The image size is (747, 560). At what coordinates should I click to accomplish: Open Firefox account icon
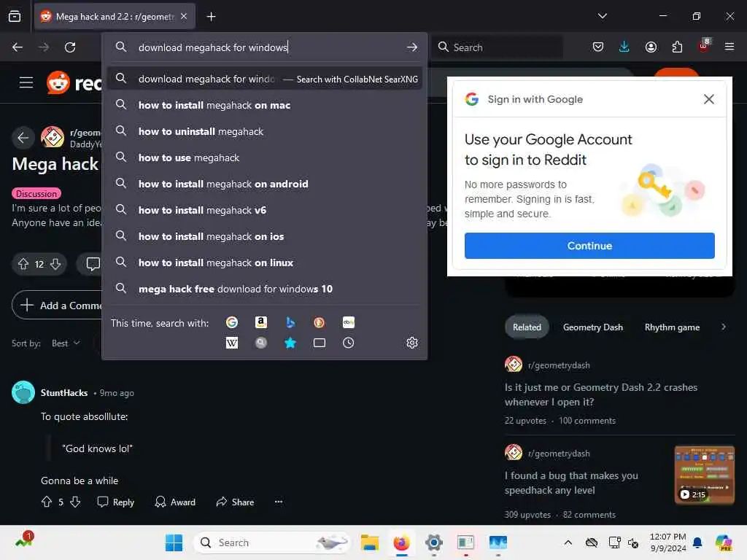coord(651,47)
